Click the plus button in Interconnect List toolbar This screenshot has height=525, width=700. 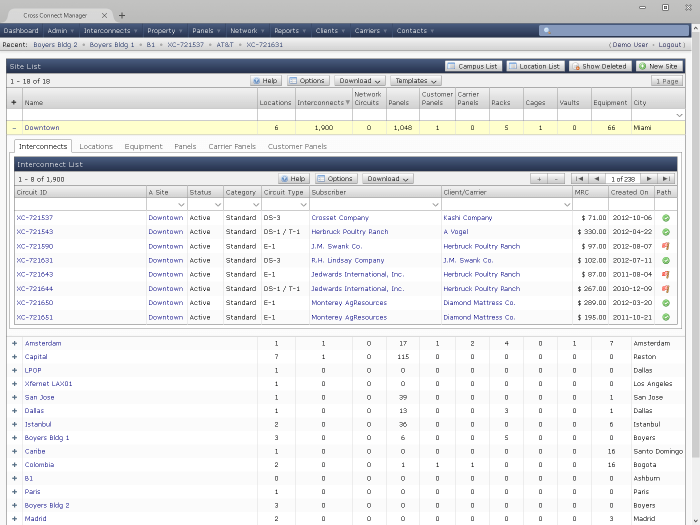pos(541,178)
